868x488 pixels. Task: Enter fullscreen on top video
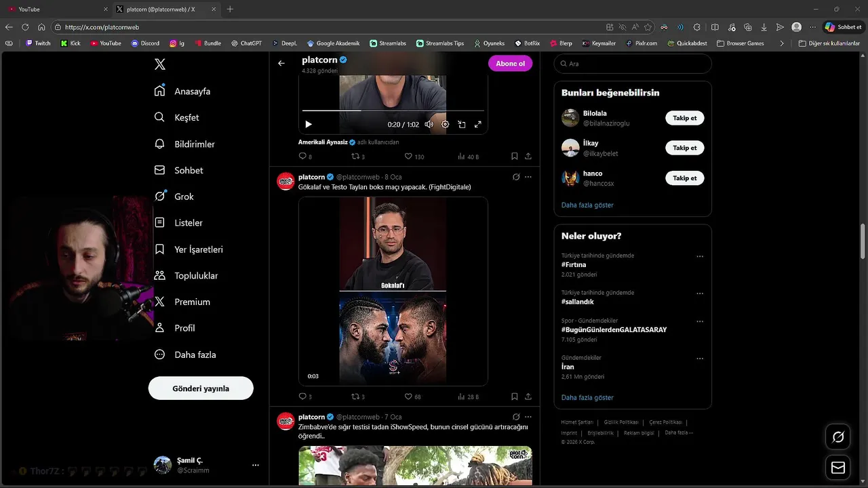tap(478, 124)
